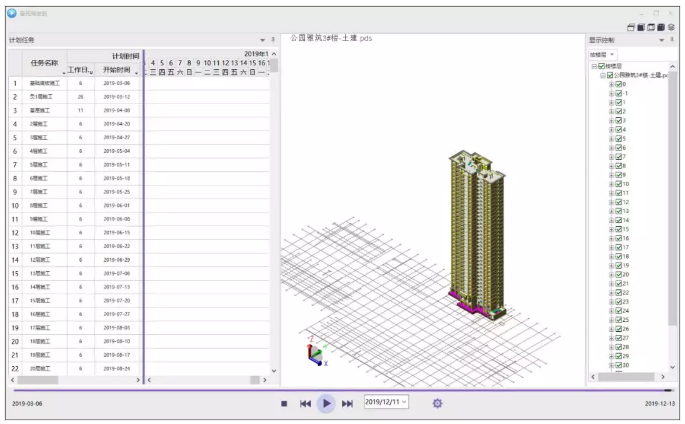Start the construction simulation playback
Screen dimensions: 685x424
pos(326,403)
